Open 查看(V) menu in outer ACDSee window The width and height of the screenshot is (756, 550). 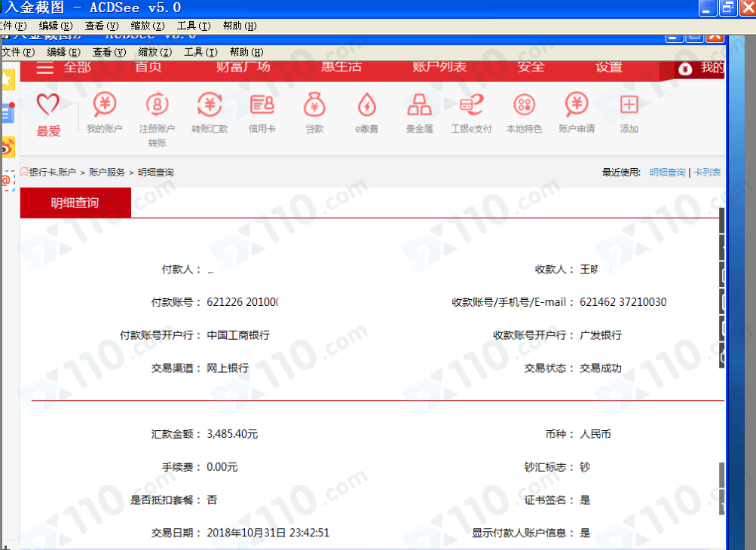coord(102,26)
